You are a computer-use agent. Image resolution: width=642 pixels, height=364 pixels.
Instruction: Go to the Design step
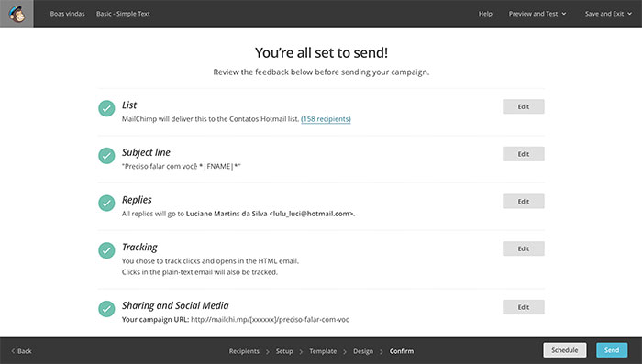click(x=363, y=351)
